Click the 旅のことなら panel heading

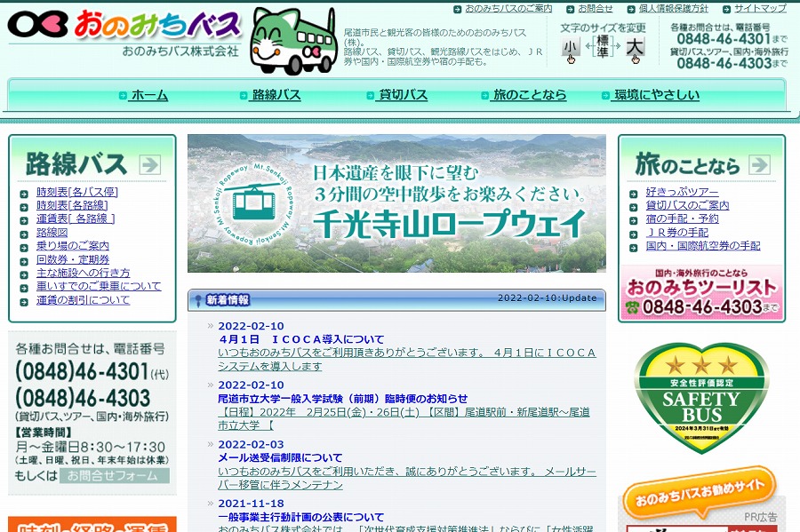point(687,164)
